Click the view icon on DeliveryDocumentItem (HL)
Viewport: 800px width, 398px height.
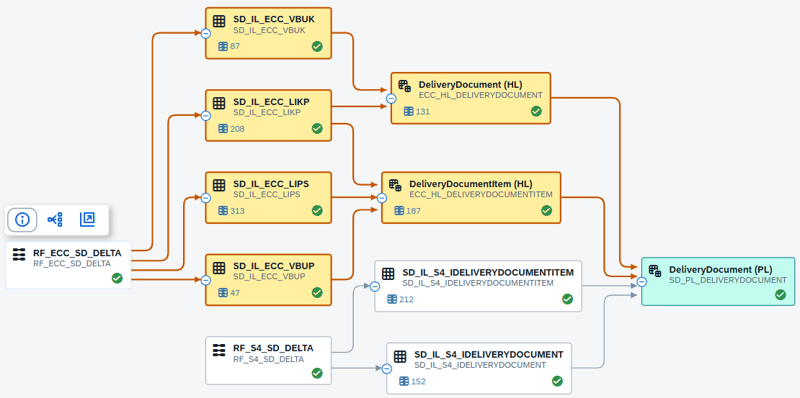click(x=395, y=185)
